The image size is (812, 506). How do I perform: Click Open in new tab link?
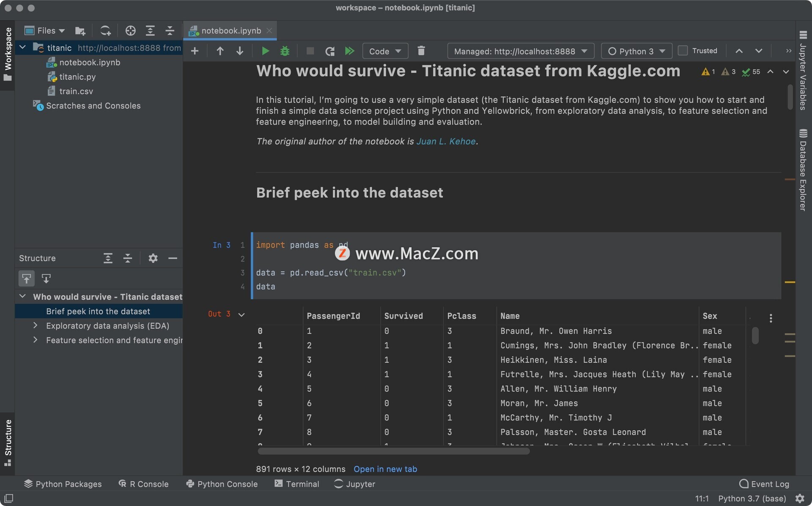tap(385, 469)
